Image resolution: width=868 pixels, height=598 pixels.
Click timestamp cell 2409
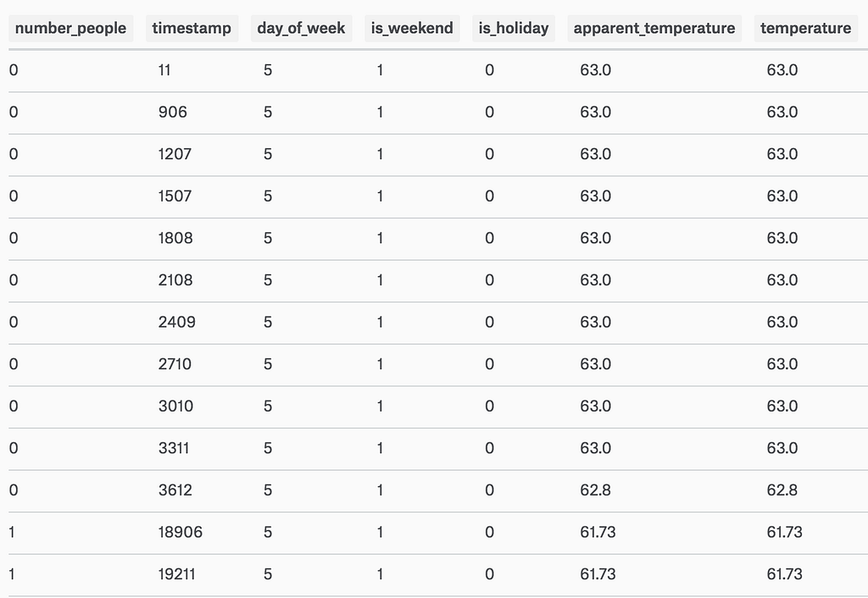tap(175, 322)
